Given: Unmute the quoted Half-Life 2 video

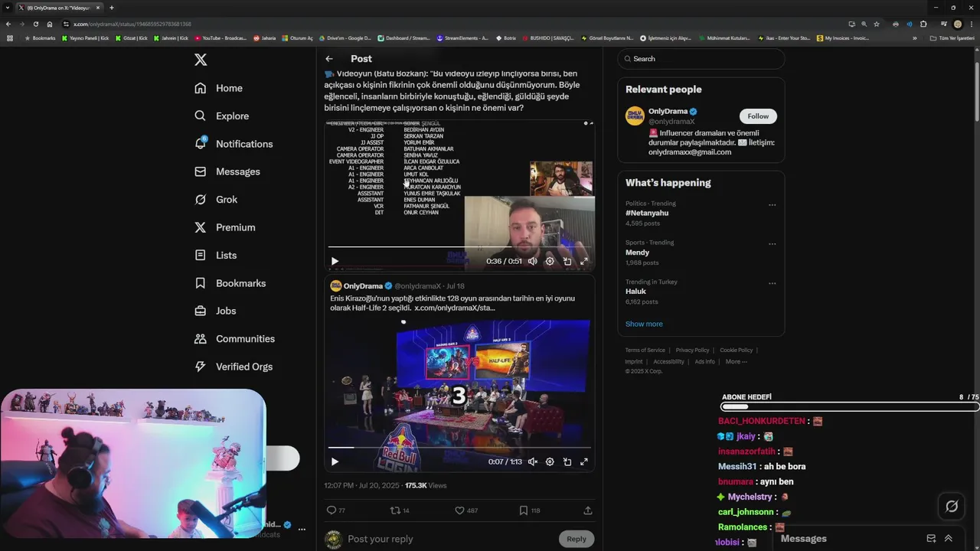Looking at the screenshot, I should (533, 461).
